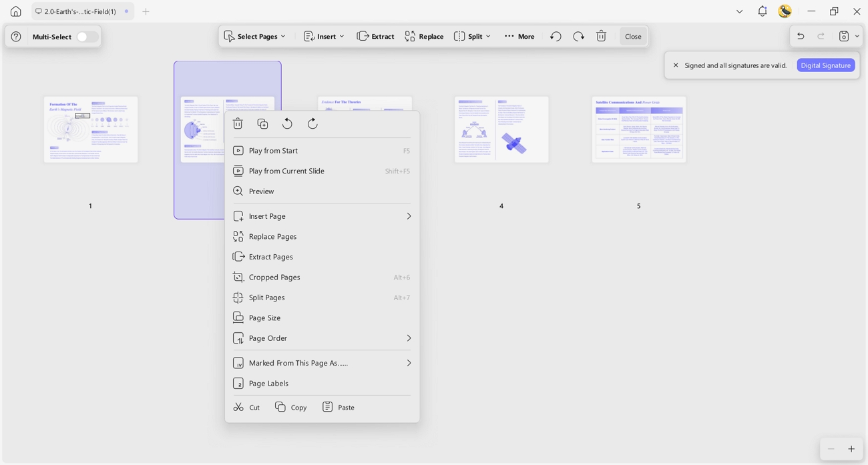Screen dimensions: 868x465
Task: Delete selected pages using toolbar trash icon
Action: tap(601, 36)
